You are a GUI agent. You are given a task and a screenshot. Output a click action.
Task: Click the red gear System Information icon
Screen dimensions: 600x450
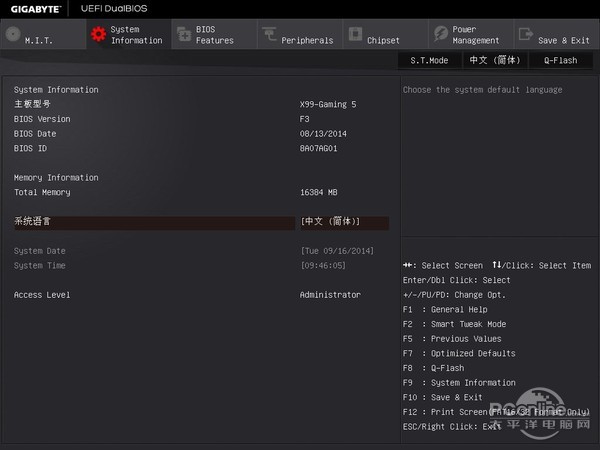[98, 34]
